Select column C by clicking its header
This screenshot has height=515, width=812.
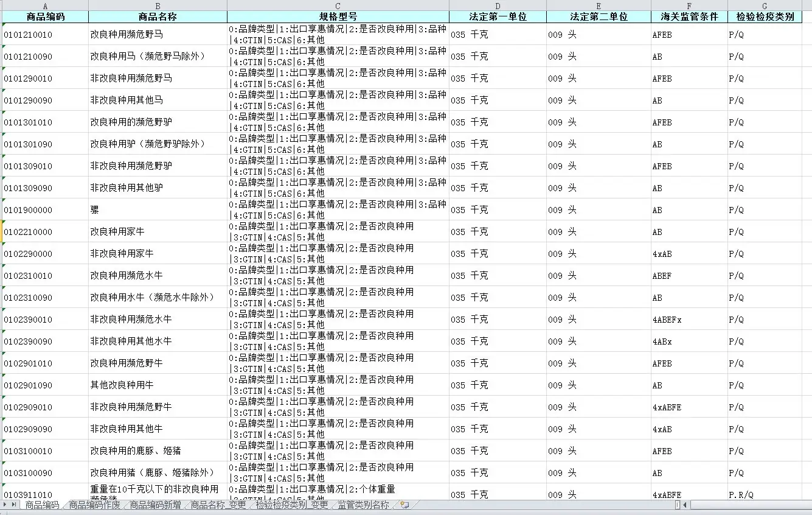(338, 5)
